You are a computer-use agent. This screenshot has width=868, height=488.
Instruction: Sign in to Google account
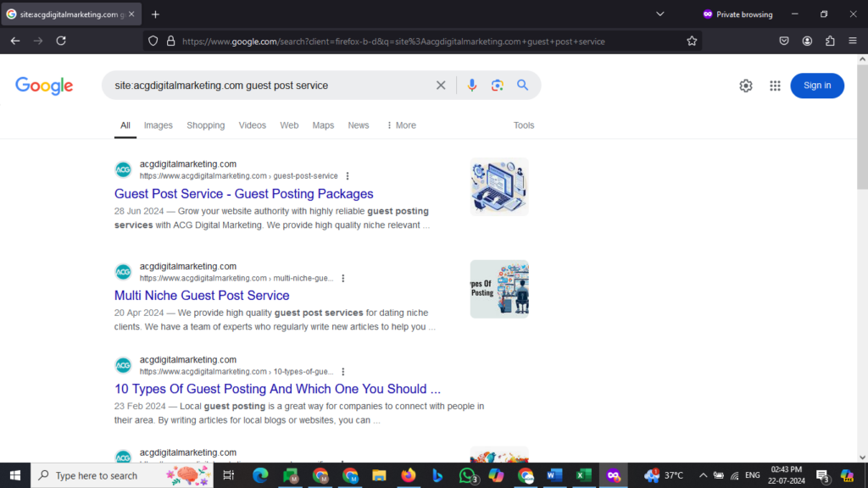[x=817, y=86]
